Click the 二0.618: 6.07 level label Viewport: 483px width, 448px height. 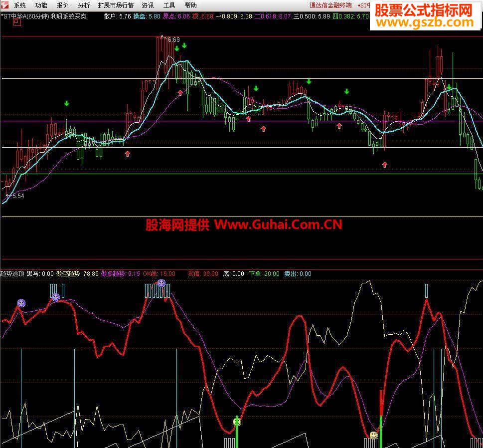point(273,16)
